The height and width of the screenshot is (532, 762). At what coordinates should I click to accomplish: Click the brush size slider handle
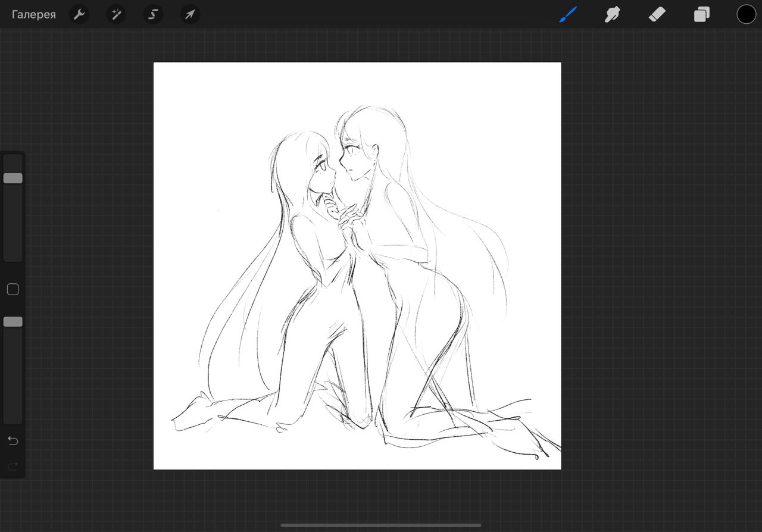tap(13, 178)
